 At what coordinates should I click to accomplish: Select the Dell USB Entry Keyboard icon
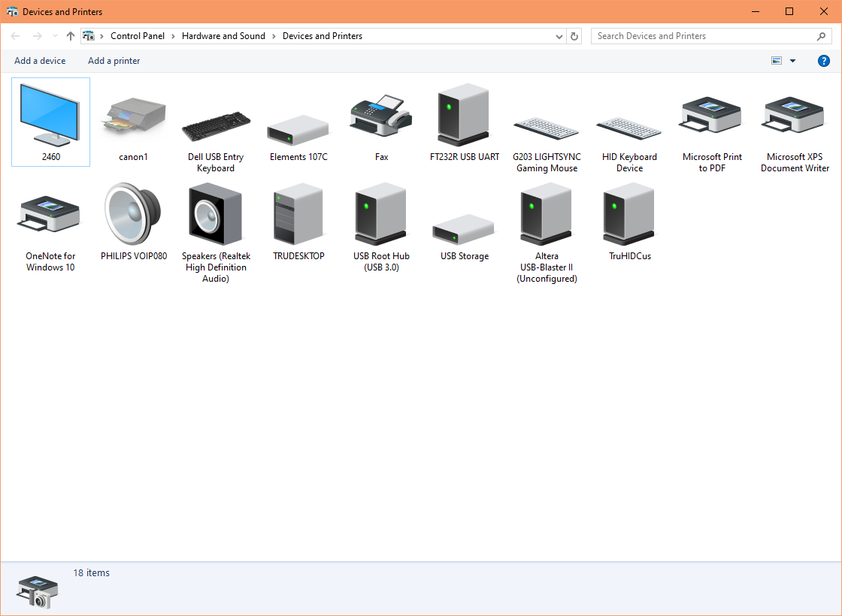tap(216, 127)
